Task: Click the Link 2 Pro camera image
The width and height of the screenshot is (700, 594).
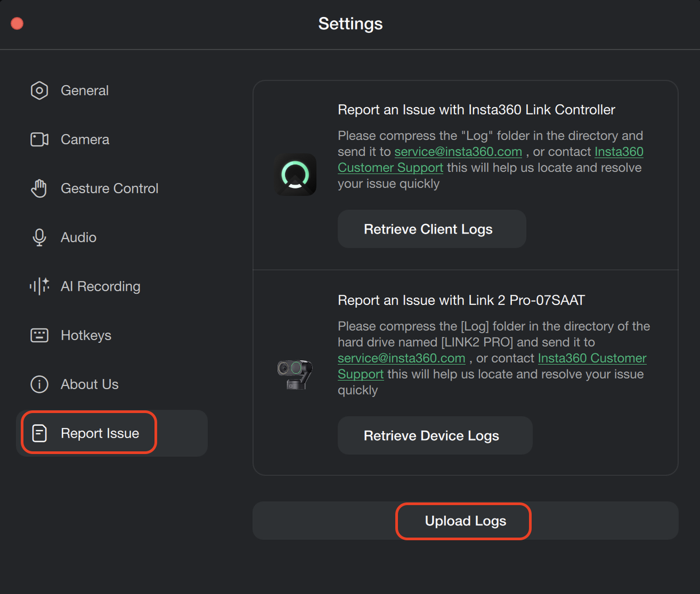Action: click(295, 374)
